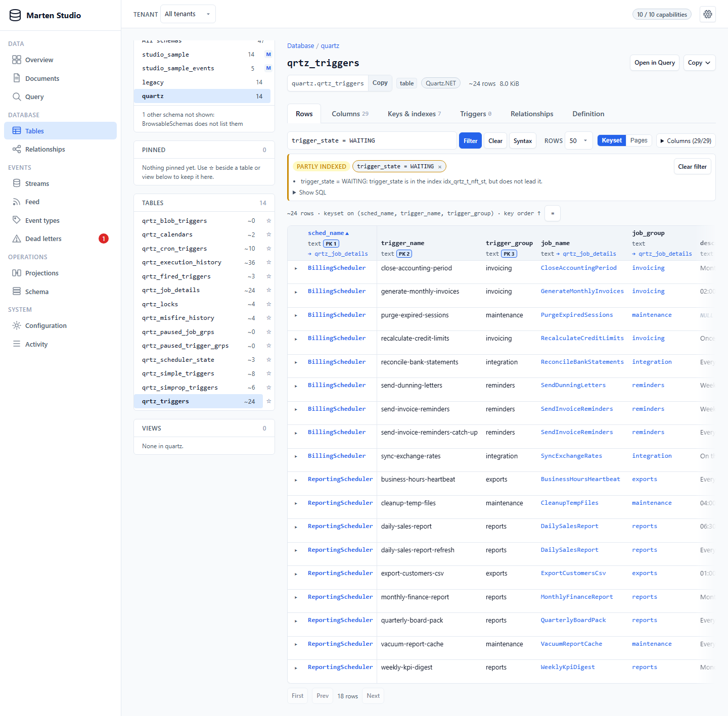The width and height of the screenshot is (728, 716).
Task: Follow the Database breadcrumb link
Action: point(301,46)
